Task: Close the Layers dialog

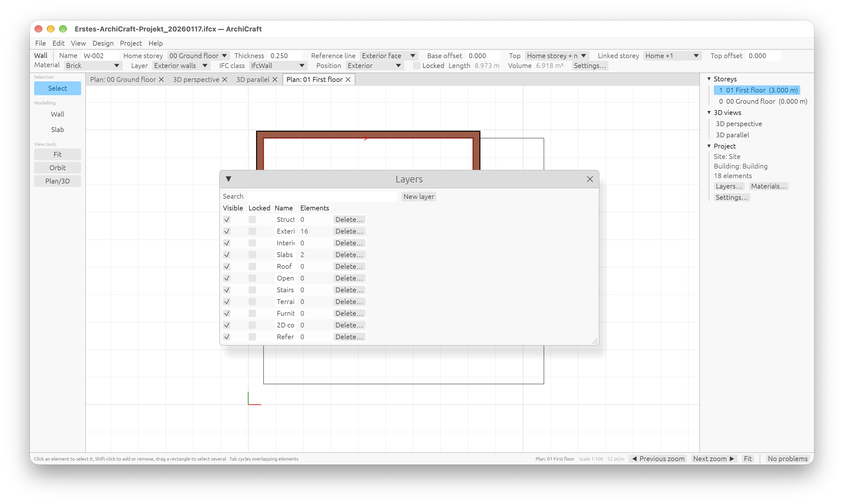Action: [x=590, y=179]
